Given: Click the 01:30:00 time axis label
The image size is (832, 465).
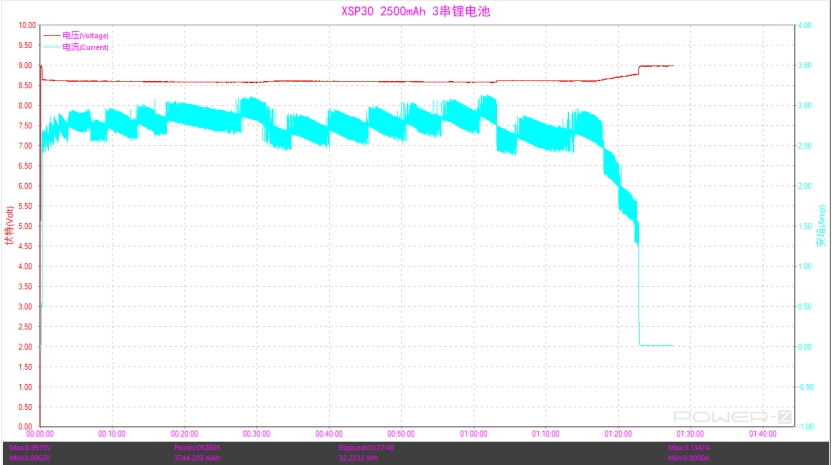Looking at the screenshot, I should 690,434.
